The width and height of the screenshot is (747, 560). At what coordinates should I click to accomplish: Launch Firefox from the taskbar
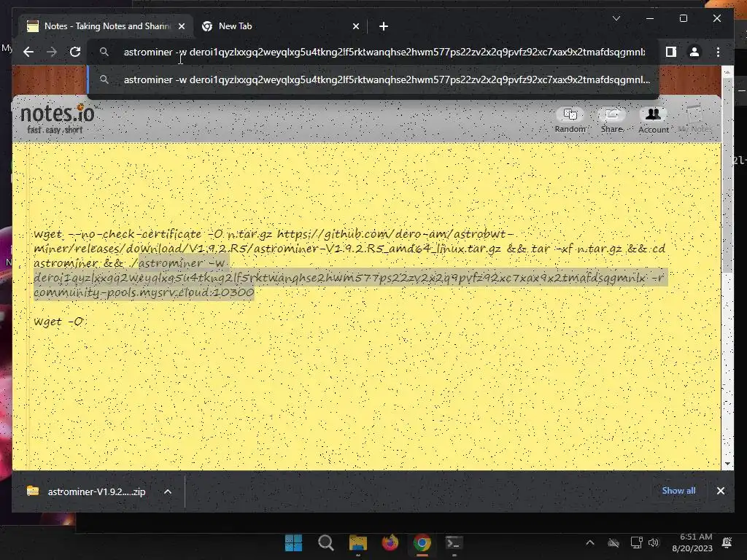(x=390, y=542)
